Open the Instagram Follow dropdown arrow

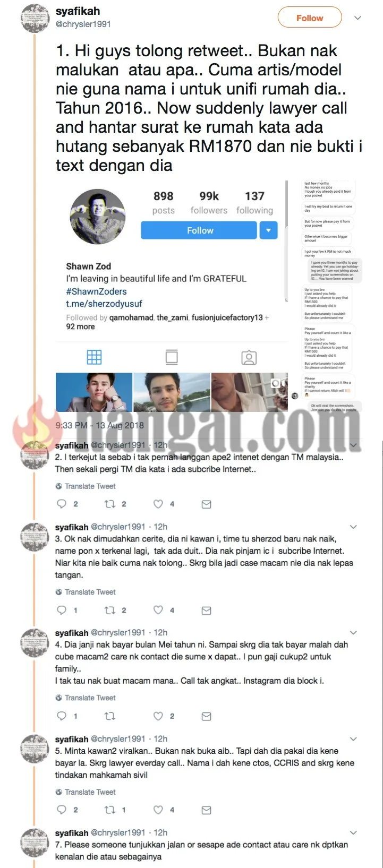268,230
